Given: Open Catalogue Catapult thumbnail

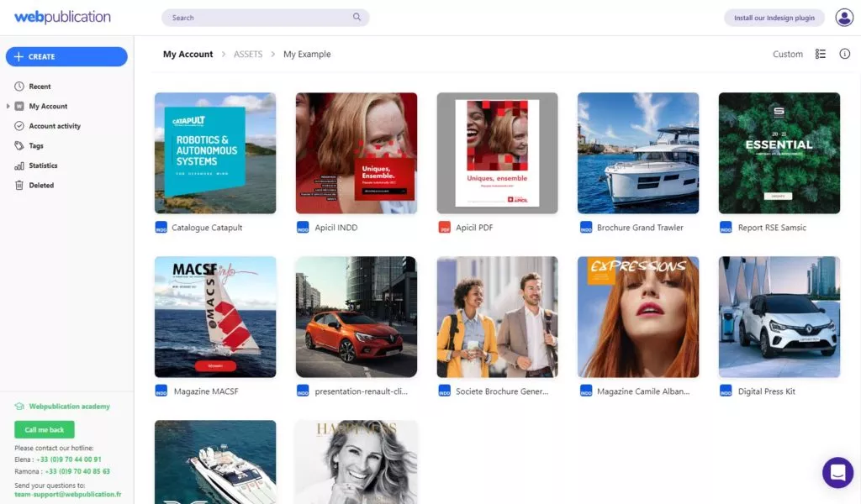Looking at the screenshot, I should click(215, 153).
